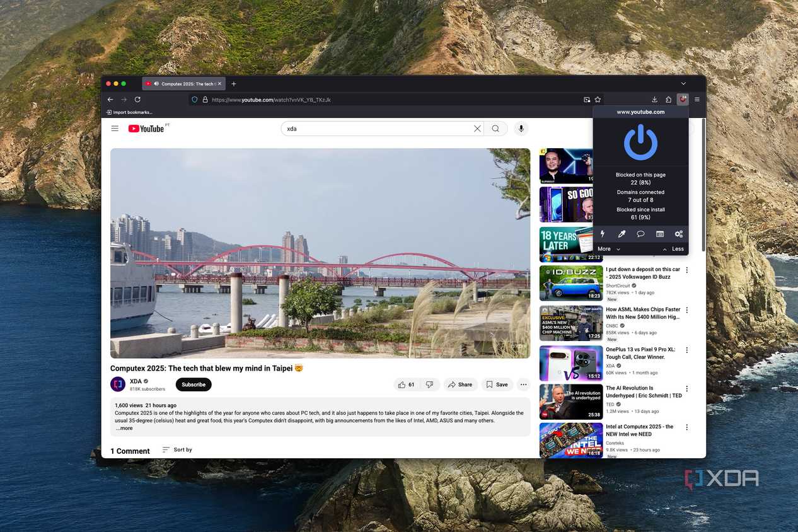Open options menu for OnePlus 13 video

(x=687, y=350)
